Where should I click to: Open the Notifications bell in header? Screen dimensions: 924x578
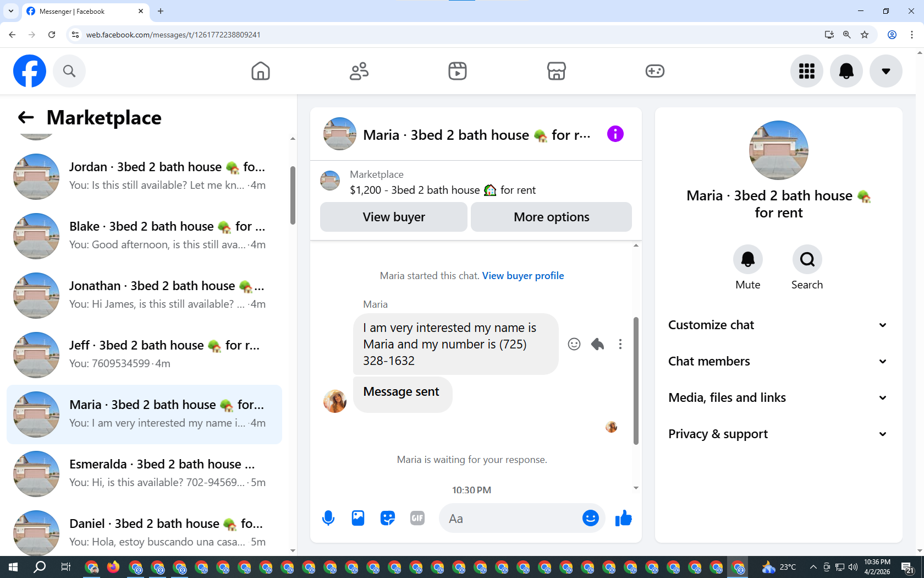coord(846,71)
